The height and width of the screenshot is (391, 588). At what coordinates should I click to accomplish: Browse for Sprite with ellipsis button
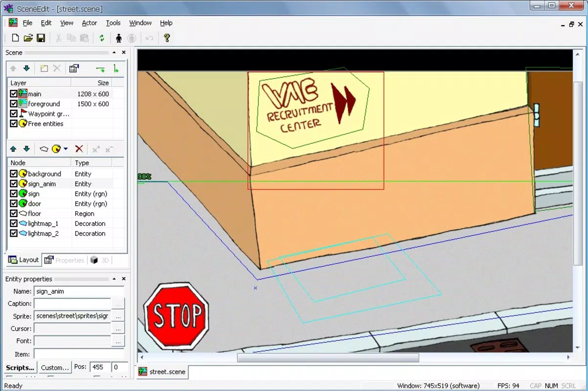118,316
